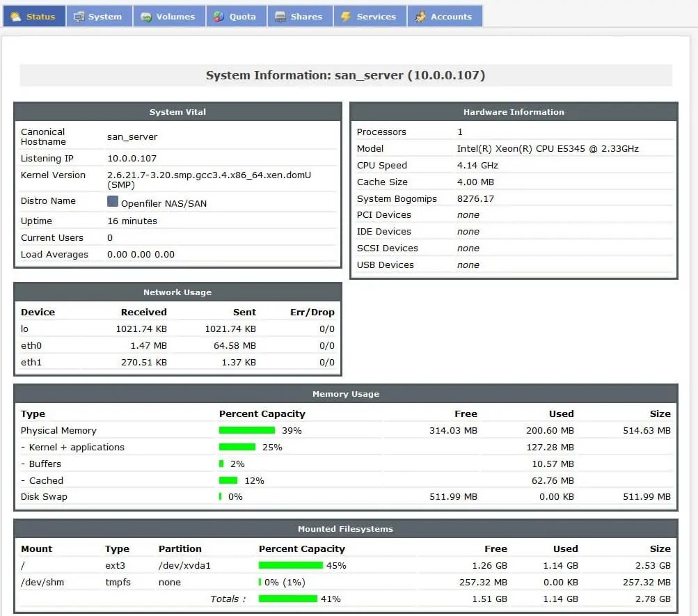Screen dimensions: 698x616
Task: Click the Received column header
Action: 143,312
